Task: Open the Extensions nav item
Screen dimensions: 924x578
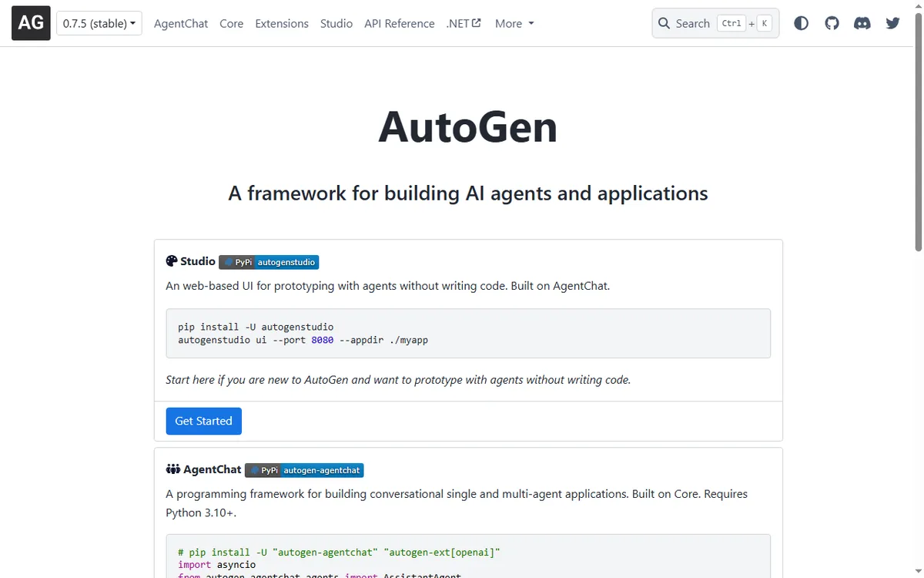Action: click(282, 23)
